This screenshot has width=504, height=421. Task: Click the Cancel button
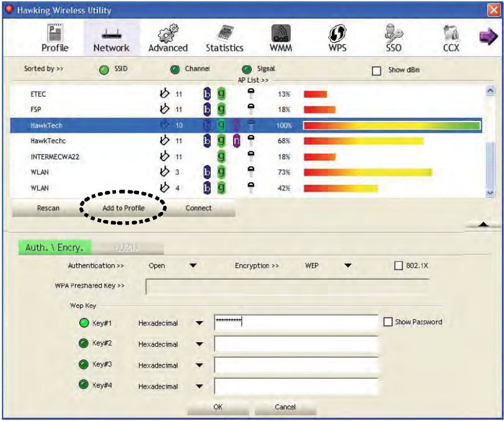pos(285,407)
